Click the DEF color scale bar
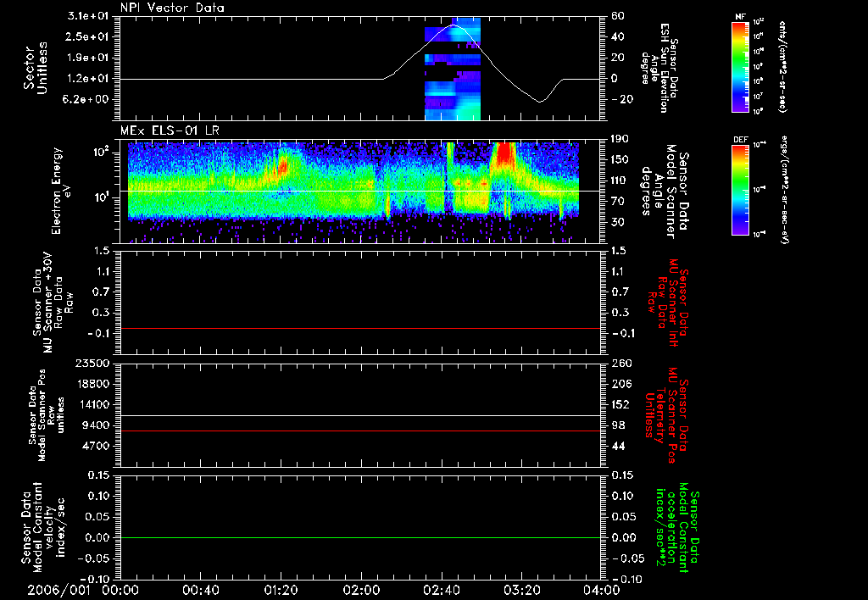The width and height of the screenshot is (868, 600). click(x=741, y=189)
